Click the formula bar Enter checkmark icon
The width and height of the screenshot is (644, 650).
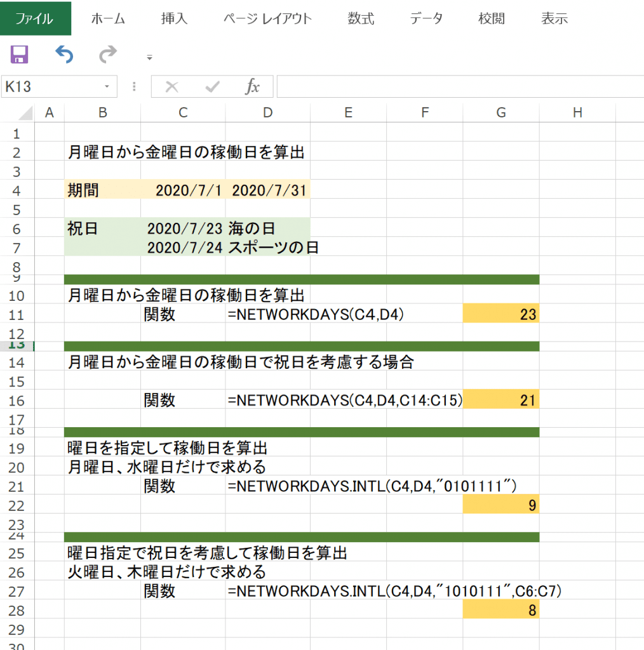coord(212,87)
